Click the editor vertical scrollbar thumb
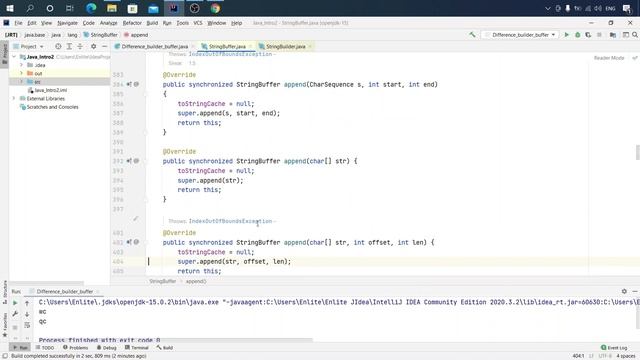 [x=638, y=152]
